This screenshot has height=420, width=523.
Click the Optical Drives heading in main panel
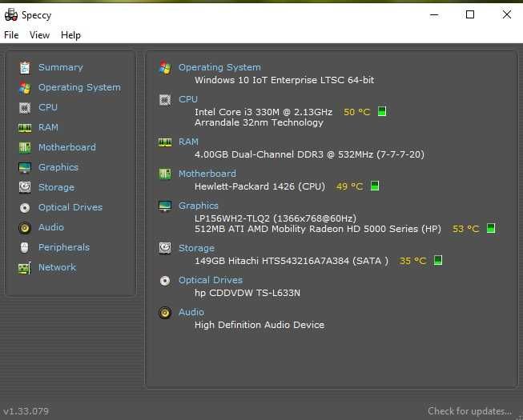pyautogui.click(x=211, y=281)
